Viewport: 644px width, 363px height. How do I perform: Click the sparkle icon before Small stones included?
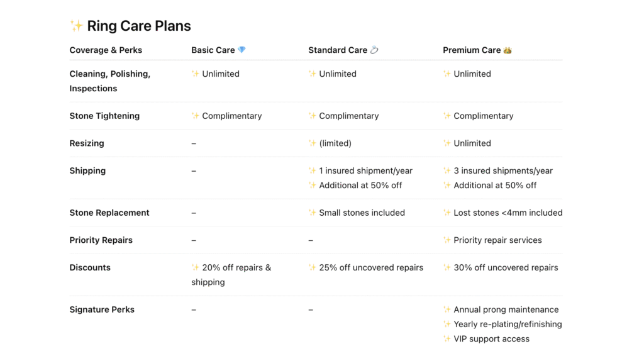(x=313, y=213)
